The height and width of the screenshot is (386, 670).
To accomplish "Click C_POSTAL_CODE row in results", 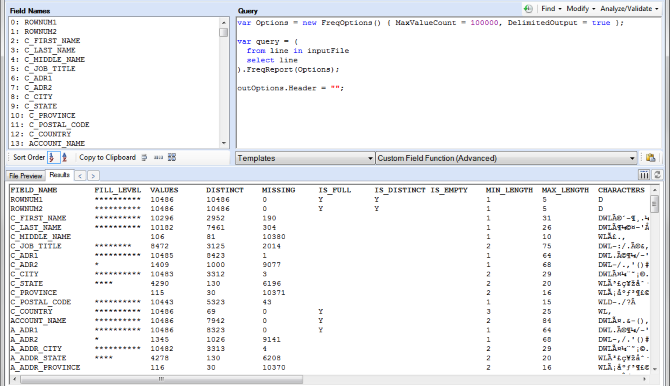I will point(329,302).
